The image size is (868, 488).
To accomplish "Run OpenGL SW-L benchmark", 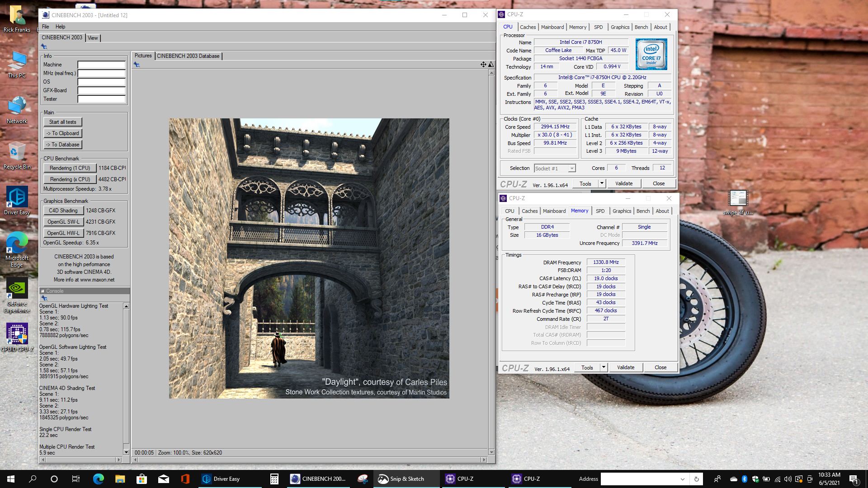I will pyautogui.click(x=63, y=222).
